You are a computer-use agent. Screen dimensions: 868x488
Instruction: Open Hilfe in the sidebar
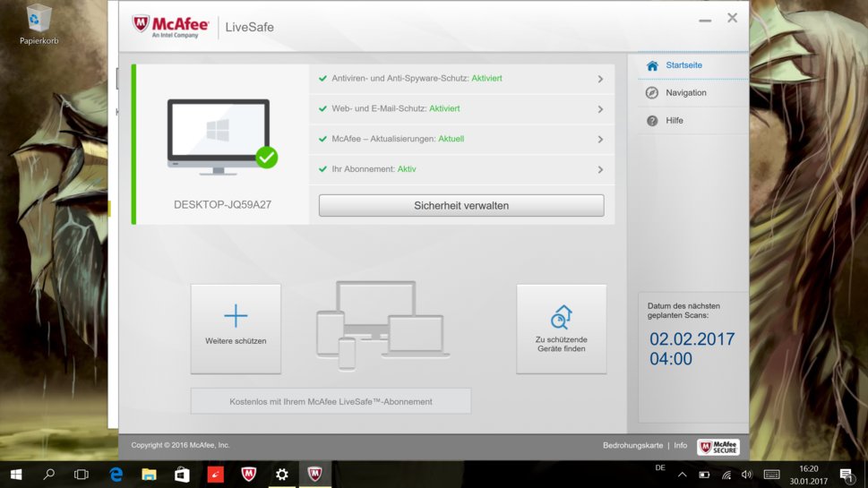pos(674,120)
